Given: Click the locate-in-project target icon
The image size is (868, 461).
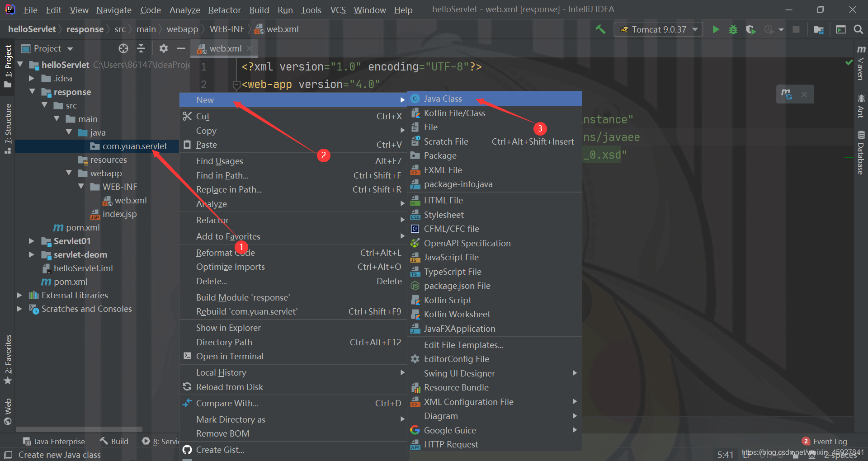Looking at the screenshot, I should (123, 48).
